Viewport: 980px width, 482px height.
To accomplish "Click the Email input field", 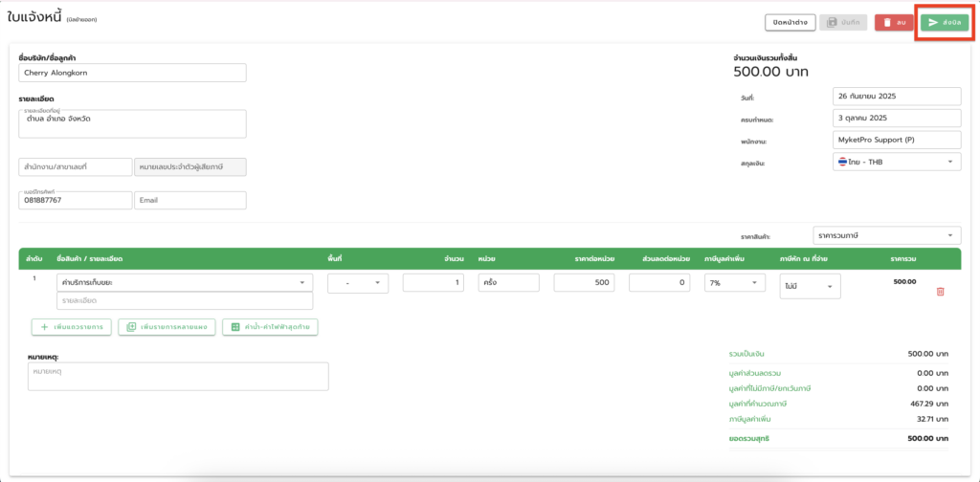I will (189, 200).
